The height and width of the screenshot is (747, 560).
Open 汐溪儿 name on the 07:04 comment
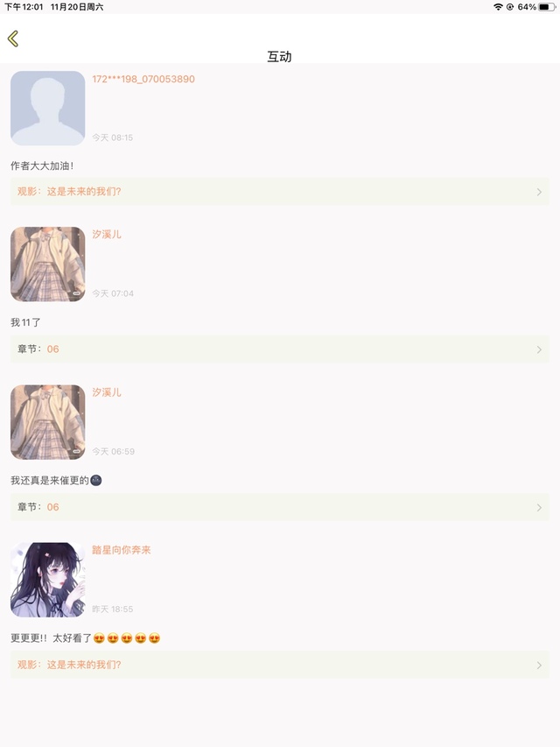tap(107, 235)
